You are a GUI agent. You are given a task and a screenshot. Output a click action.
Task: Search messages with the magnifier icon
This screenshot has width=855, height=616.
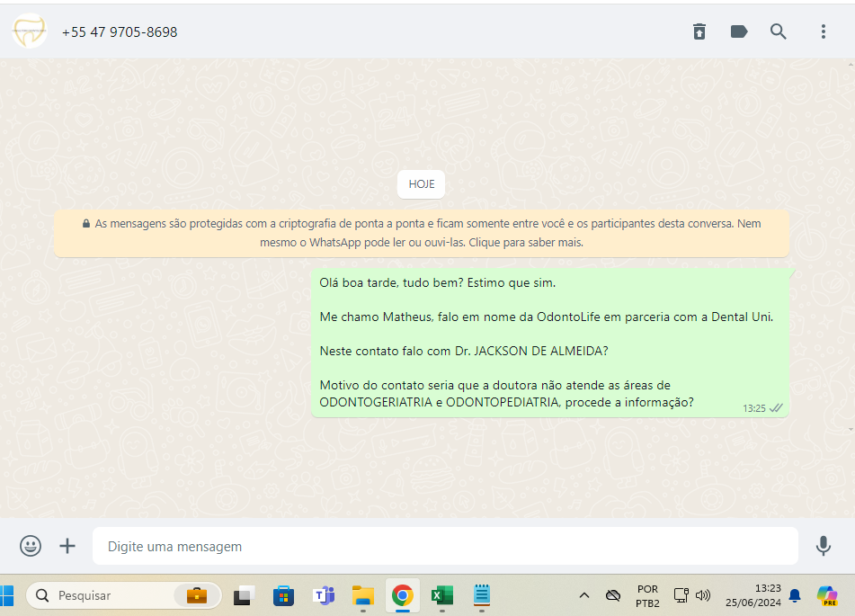pyautogui.click(x=778, y=31)
